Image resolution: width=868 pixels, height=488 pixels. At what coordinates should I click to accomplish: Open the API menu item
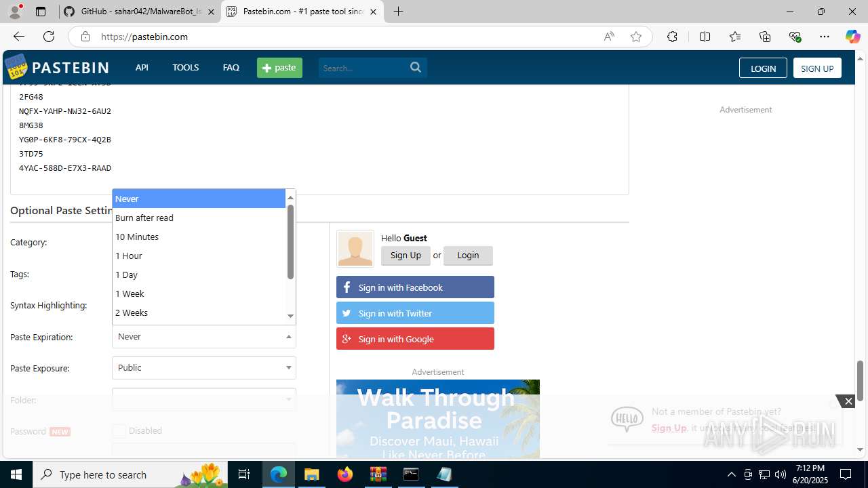(142, 67)
